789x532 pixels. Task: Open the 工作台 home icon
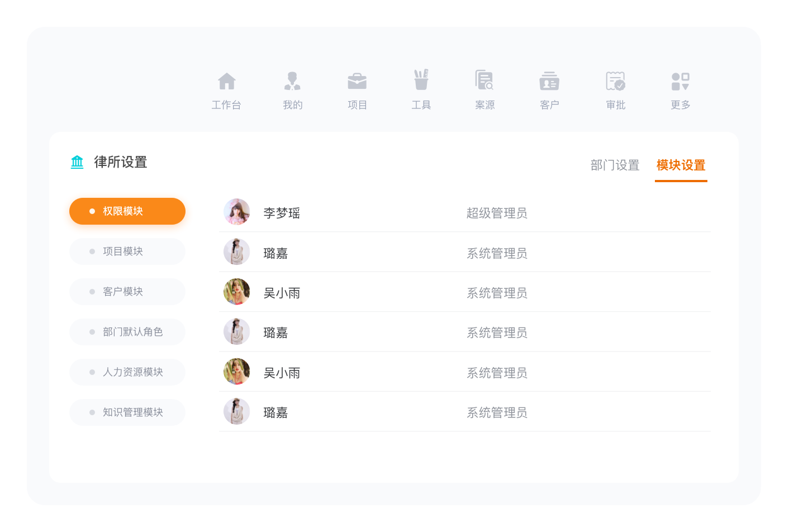[x=226, y=82]
